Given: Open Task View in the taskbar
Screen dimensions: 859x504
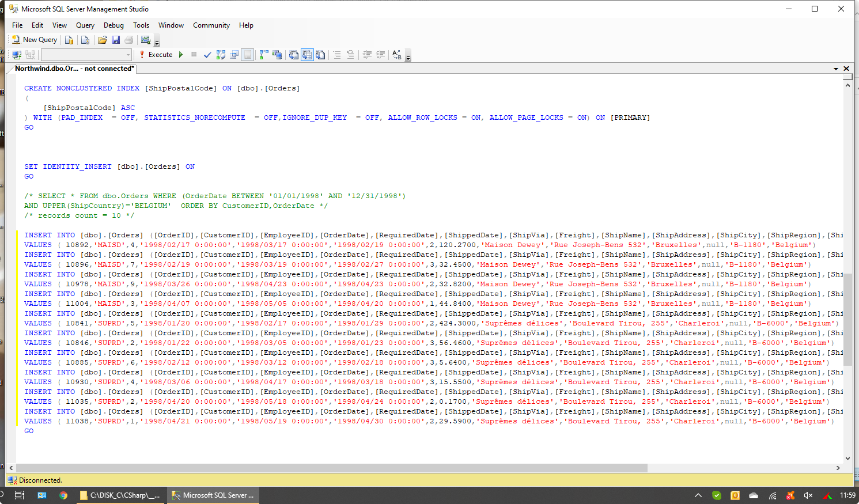Looking at the screenshot, I should pyautogui.click(x=19, y=495).
